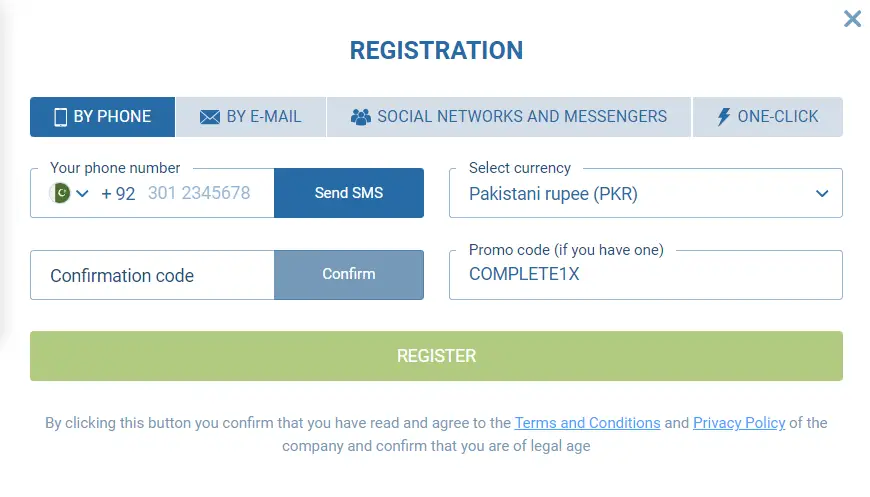Viewport: 870px width, 497px height.
Task: Close the registration dialog with the X
Action: 852,19
